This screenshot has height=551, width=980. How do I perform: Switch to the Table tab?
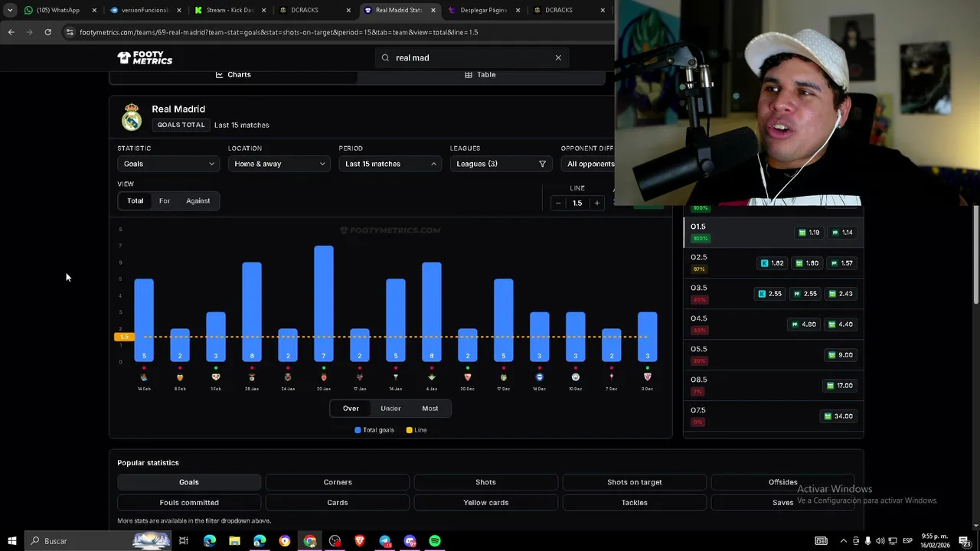click(x=480, y=75)
